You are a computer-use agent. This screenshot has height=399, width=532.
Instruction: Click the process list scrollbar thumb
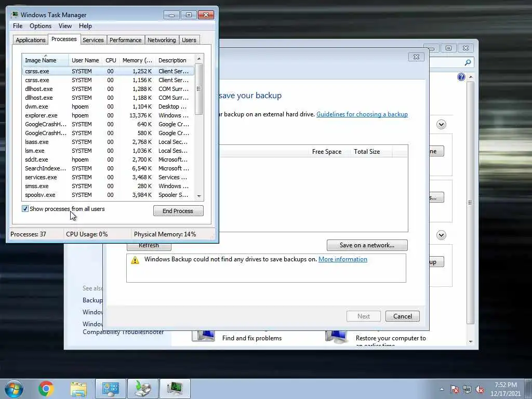(x=199, y=89)
